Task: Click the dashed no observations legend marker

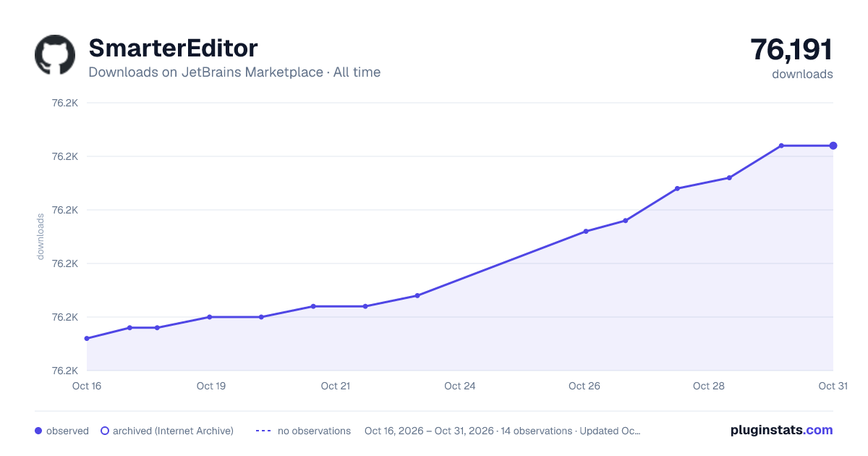Action: click(263, 431)
